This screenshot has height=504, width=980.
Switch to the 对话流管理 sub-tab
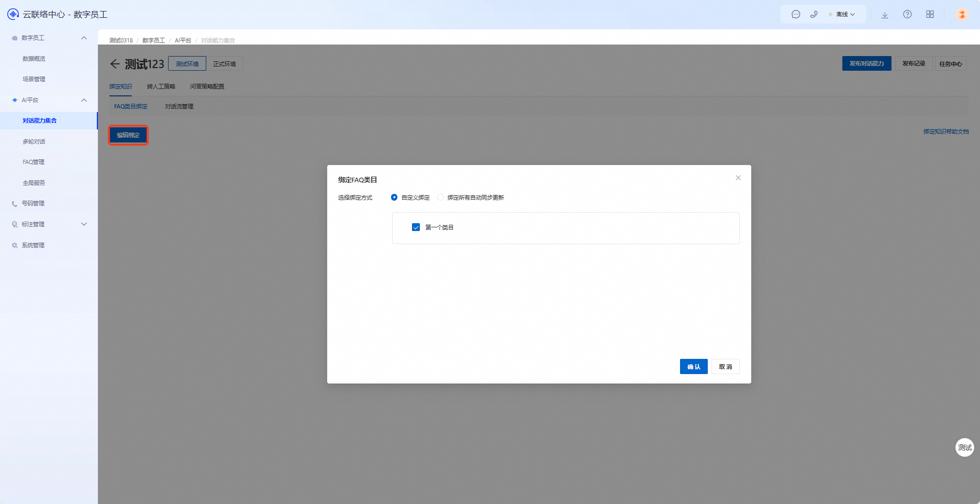pos(180,106)
